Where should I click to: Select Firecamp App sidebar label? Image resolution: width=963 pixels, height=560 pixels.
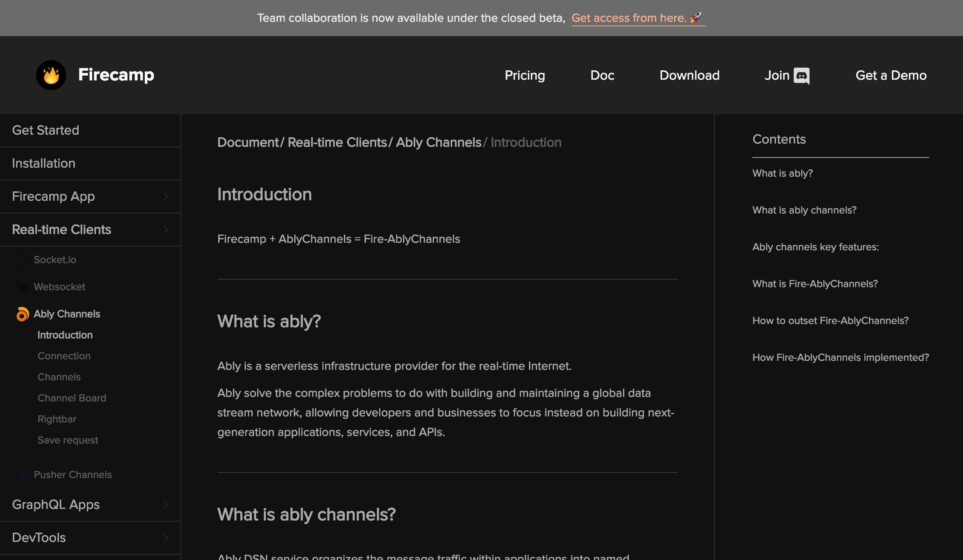[53, 197]
